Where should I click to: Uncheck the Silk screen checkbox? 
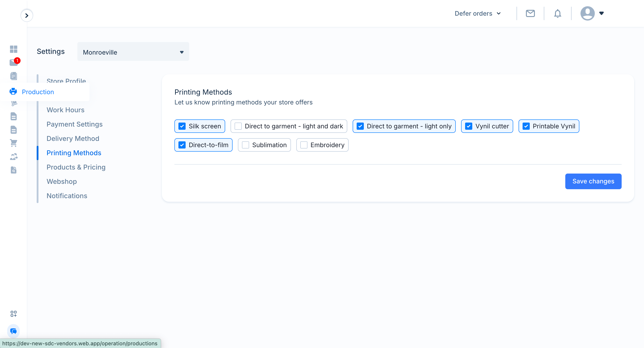click(x=182, y=126)
